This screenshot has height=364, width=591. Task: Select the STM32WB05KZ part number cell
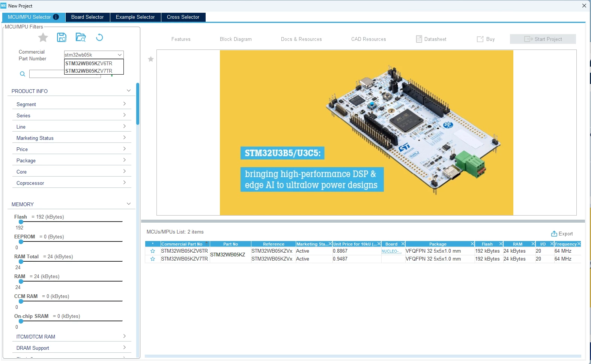230,255
